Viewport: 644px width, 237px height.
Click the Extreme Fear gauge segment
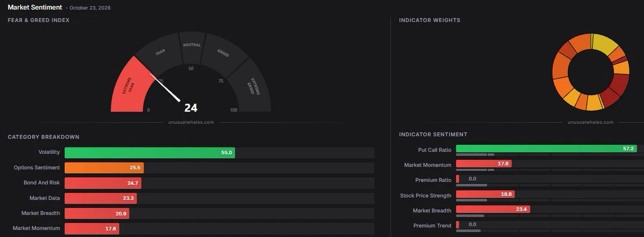coord(129,88)
